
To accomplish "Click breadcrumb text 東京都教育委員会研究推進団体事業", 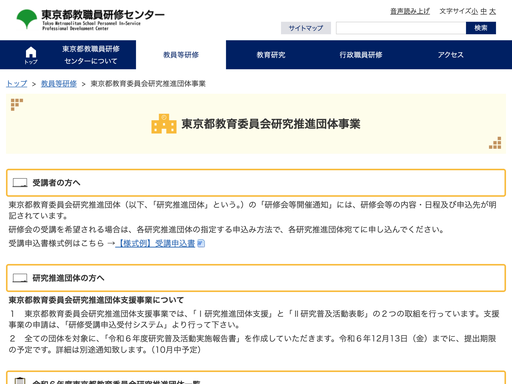I will coord(148,84).
